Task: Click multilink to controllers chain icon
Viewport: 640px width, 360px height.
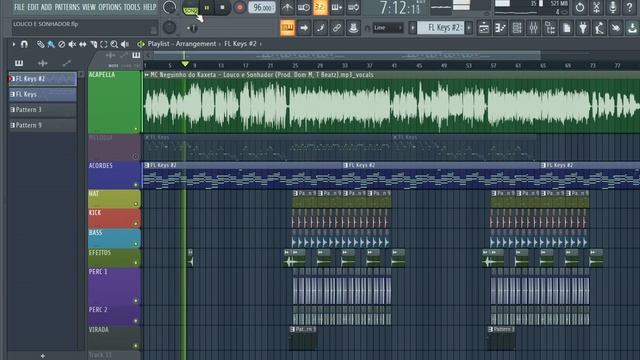Action: pos(337,28)
